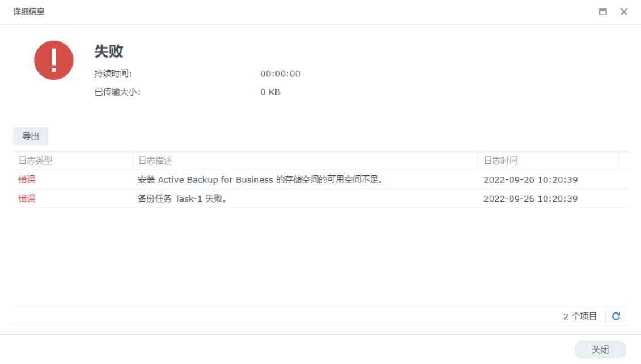This screenshot has height=364, width=641.
Task: Click the 日志时间 column header
Action: pyautogui.click(x=548, y=161)
